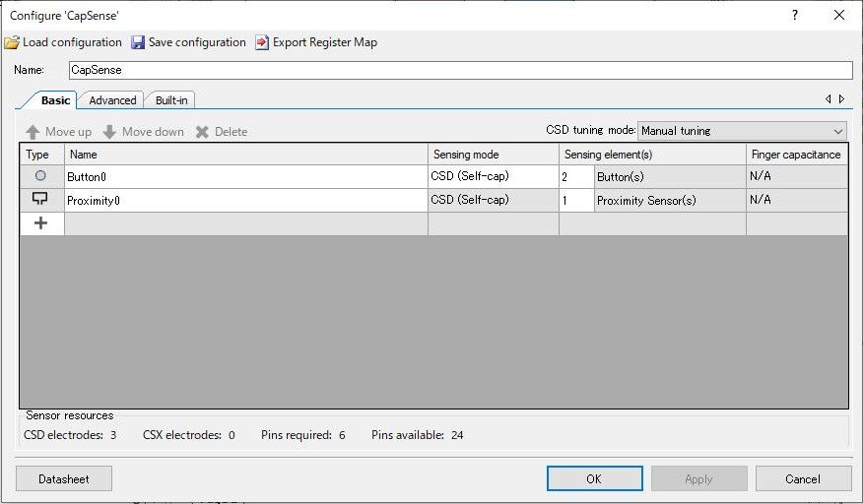Click the Cancel button
The image size is (863, 504).
point(803,478)
